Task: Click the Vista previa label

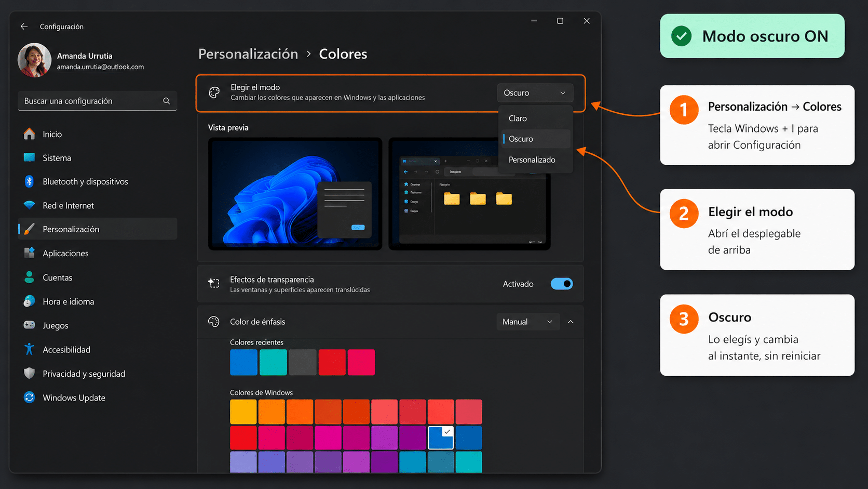Action: pyautogui.click(x=228, y=128)
